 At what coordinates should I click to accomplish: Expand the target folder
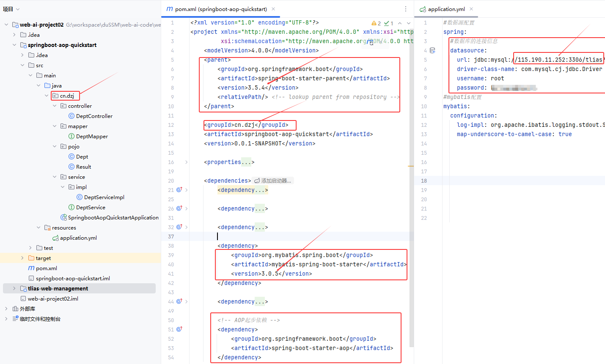click(x=22, y=258)
